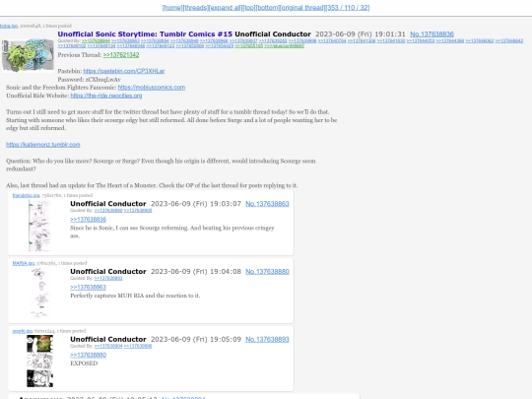
Task: Click the question line 'Who do you like more?'
Action: click(x=63, y=161)
